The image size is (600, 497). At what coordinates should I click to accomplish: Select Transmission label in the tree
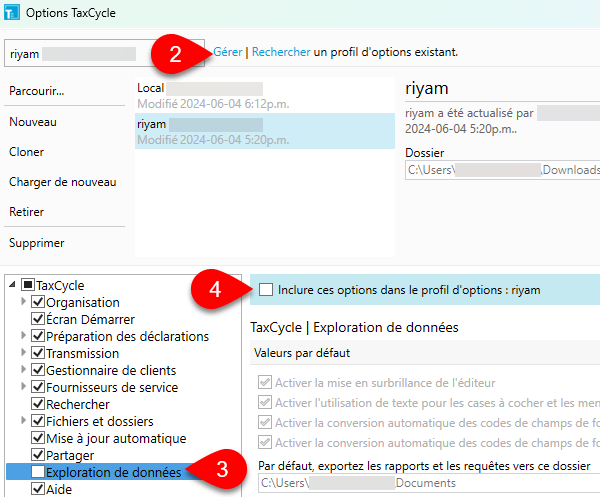click(x=83, y=354)
